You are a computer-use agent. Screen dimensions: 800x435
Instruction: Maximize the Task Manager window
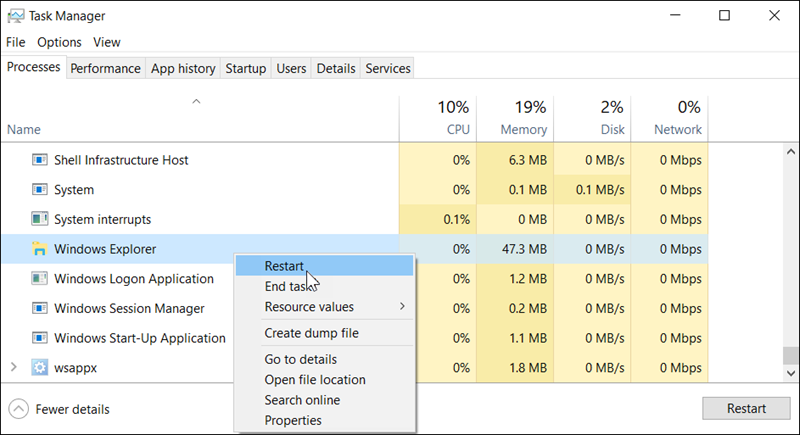point(724,15)
